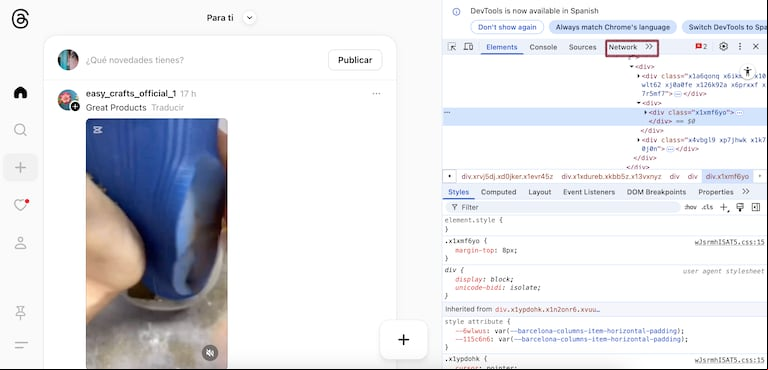Open DevTools customize three-dot menu
This screenshot has height=370, width=768.
740,47
